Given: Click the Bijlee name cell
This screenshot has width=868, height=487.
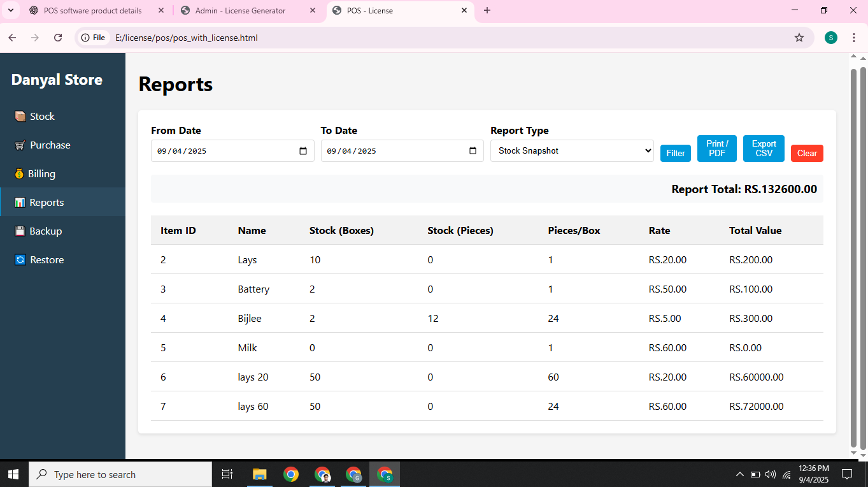Looking at the screenshot, I should pos(250,319).
